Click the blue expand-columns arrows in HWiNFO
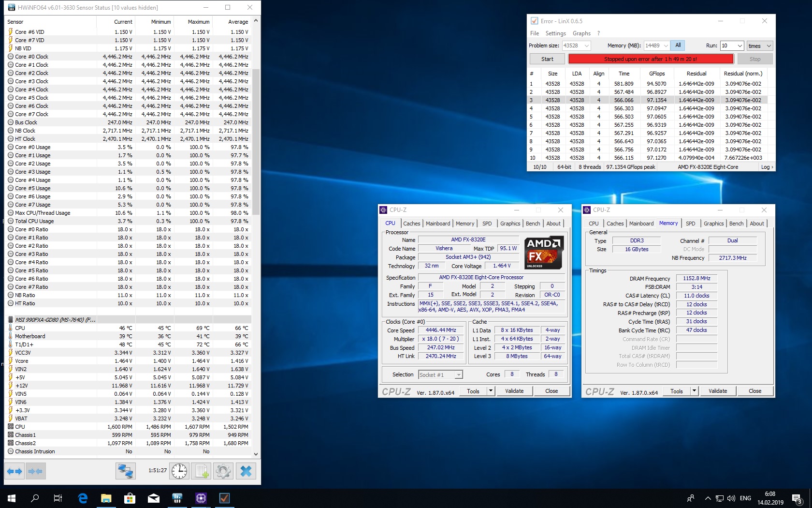Image resolution: width=812 pixels, height=508 pixels. [x=14, y=471]
